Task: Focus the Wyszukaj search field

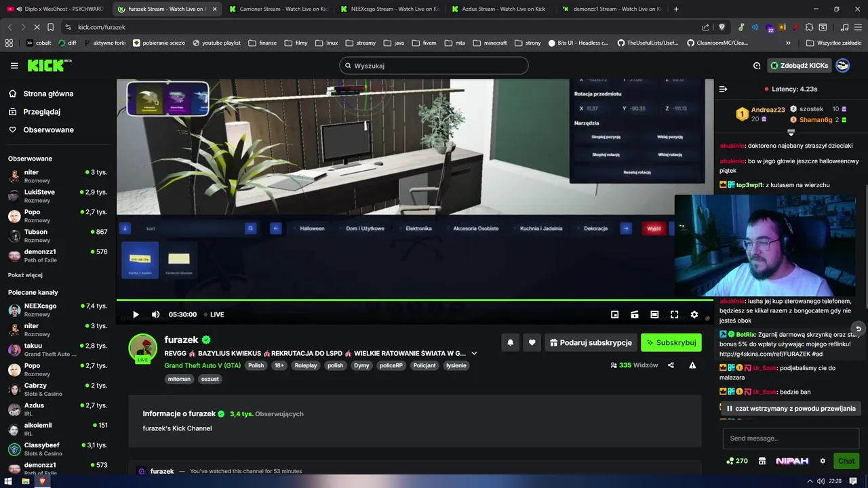Action: [433, 66]
